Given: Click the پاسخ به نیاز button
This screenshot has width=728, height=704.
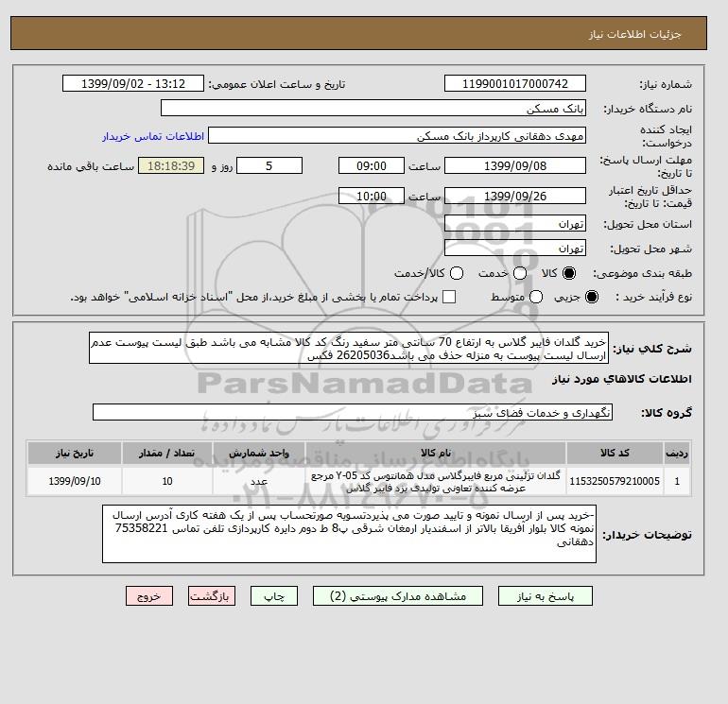Looking at the screenshot, I should pos(546,596).
